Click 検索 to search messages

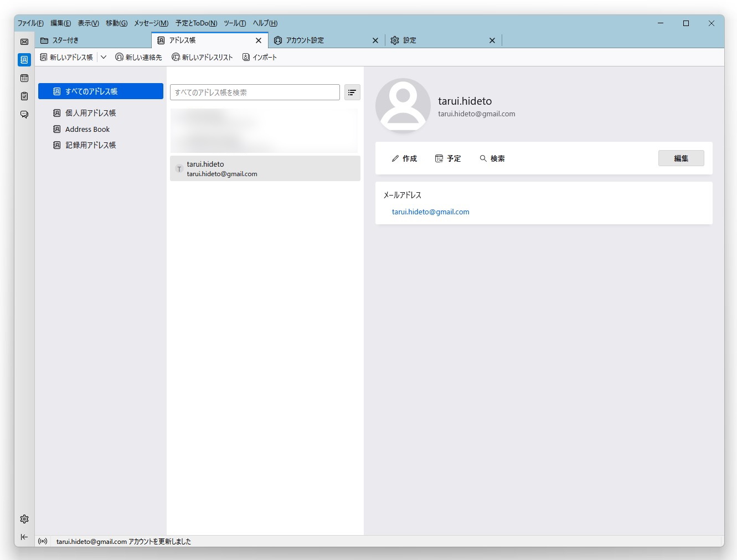[x=492, y=158]
